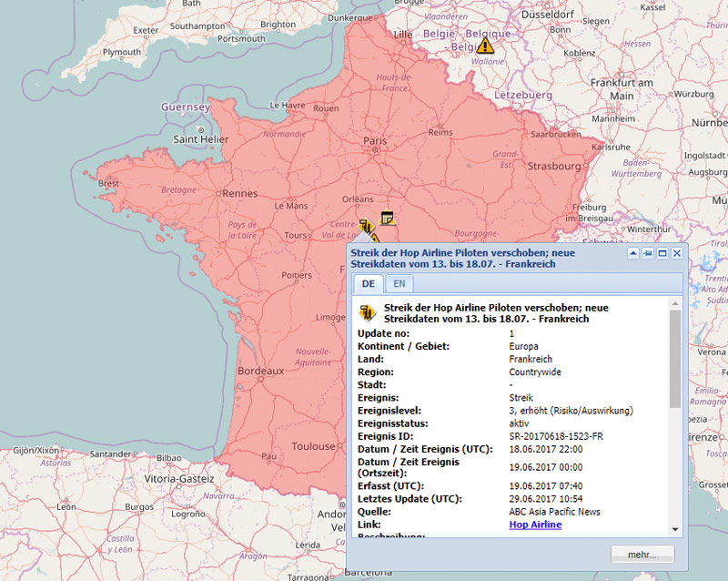Collapse the popup with the up-arrow icon
The image size is (728, 581).
[x=633, y=253]
